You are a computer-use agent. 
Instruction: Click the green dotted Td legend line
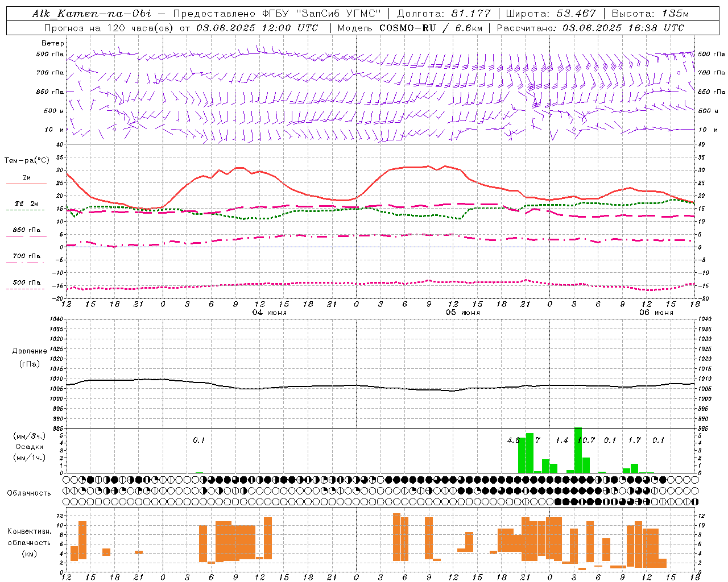pyautogui.click(x=25, y=210)
